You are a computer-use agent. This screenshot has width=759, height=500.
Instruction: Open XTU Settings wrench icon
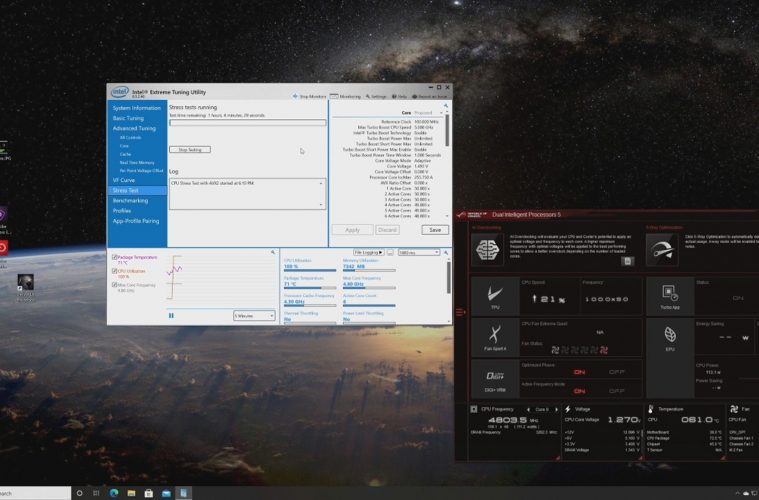(376, 96)
